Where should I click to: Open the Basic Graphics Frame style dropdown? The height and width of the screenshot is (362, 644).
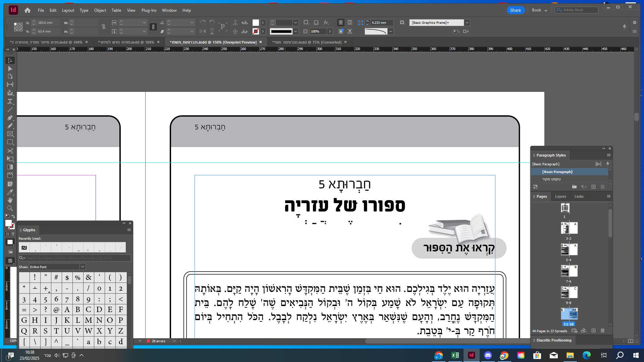point(467,23)
